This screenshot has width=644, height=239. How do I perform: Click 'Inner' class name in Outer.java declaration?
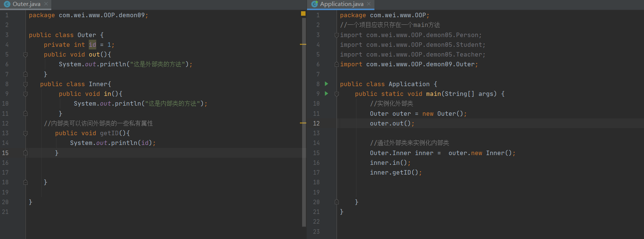98,84
